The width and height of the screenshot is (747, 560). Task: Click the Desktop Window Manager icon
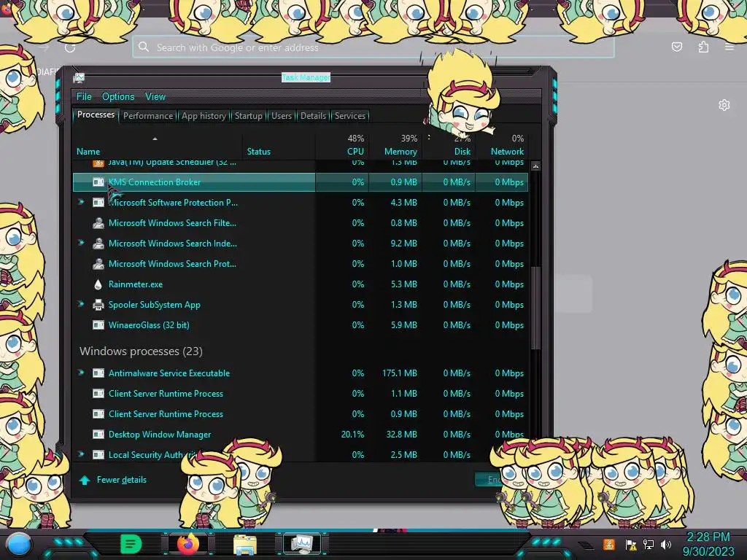point(98,435)
